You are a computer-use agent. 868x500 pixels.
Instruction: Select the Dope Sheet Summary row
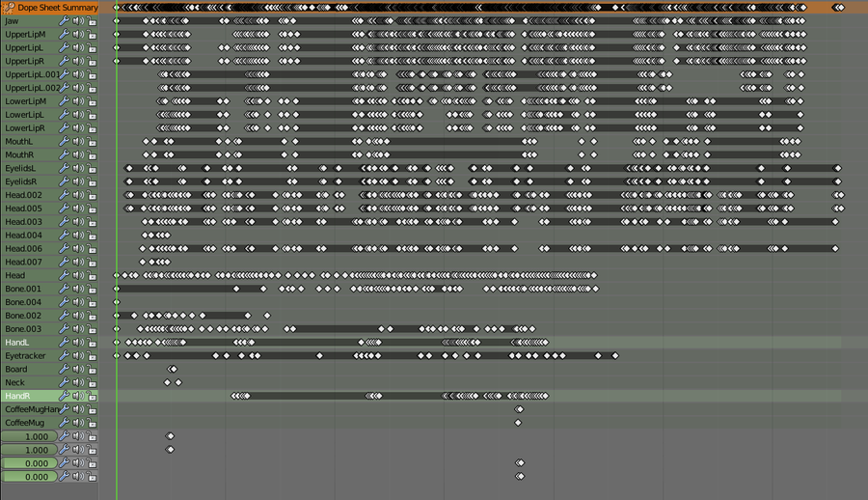50,8
